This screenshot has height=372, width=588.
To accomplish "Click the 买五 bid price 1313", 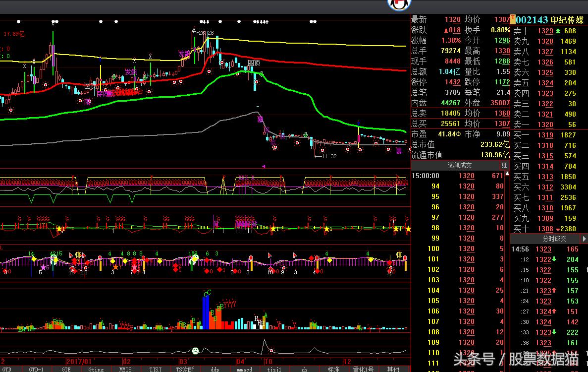I will pyautogui.click(x=545, y=177).
